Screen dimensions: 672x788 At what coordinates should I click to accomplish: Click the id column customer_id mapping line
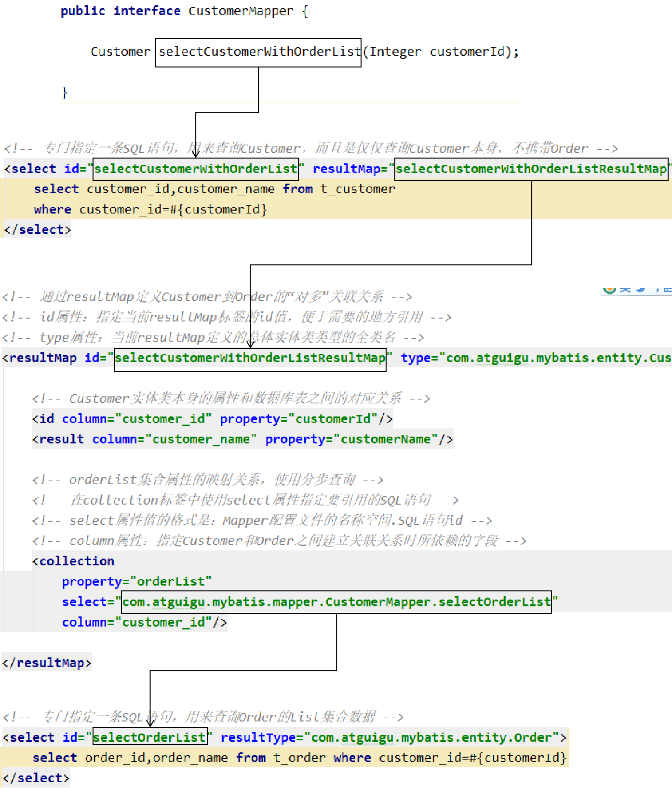tap(212, 419)
